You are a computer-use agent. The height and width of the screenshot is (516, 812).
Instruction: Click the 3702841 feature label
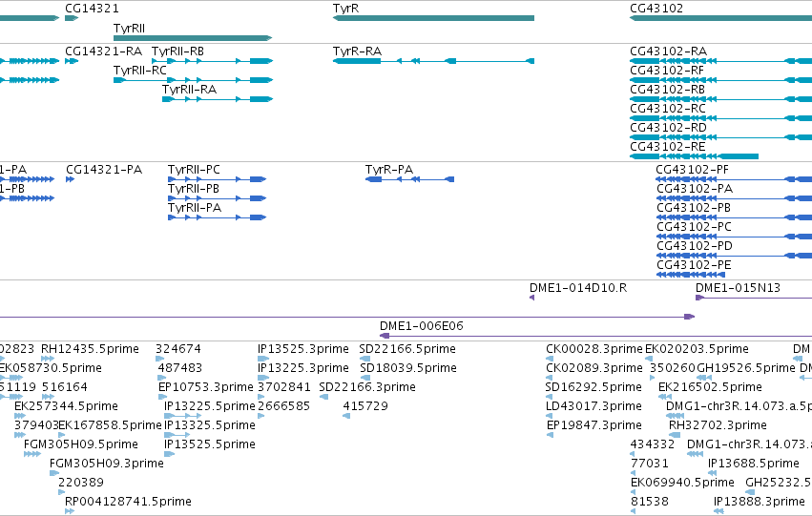click(x=284, y=387)
